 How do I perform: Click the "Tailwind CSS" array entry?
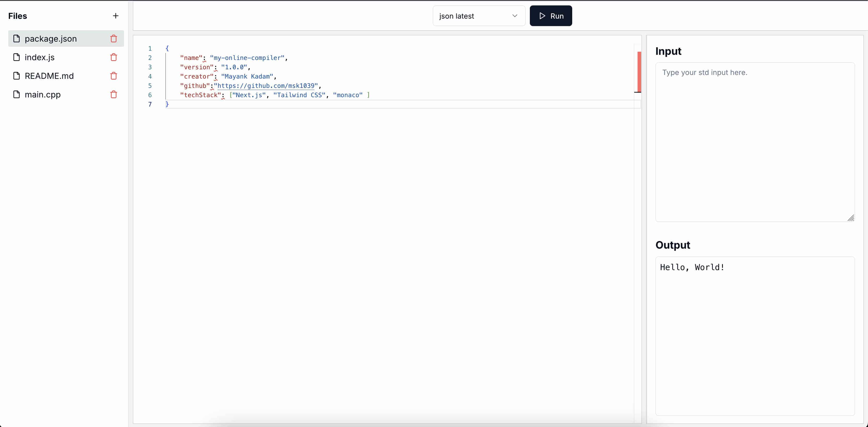(x=300, y=95)
